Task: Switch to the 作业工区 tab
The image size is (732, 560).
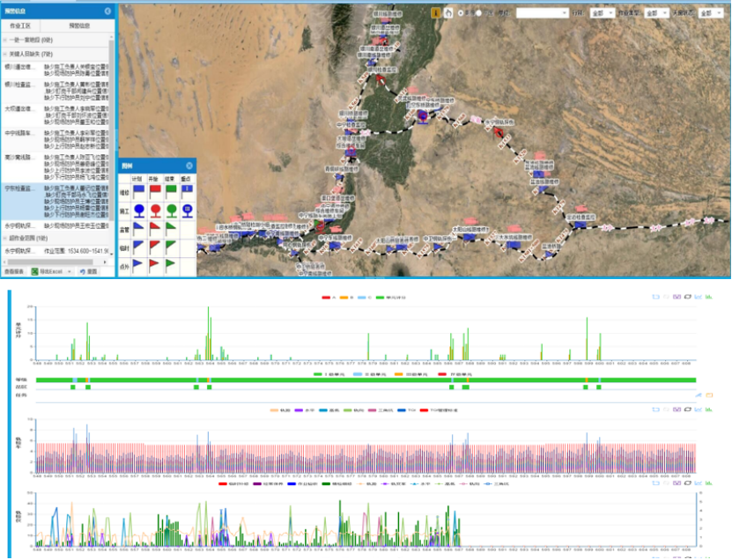Action: [19, 26]
